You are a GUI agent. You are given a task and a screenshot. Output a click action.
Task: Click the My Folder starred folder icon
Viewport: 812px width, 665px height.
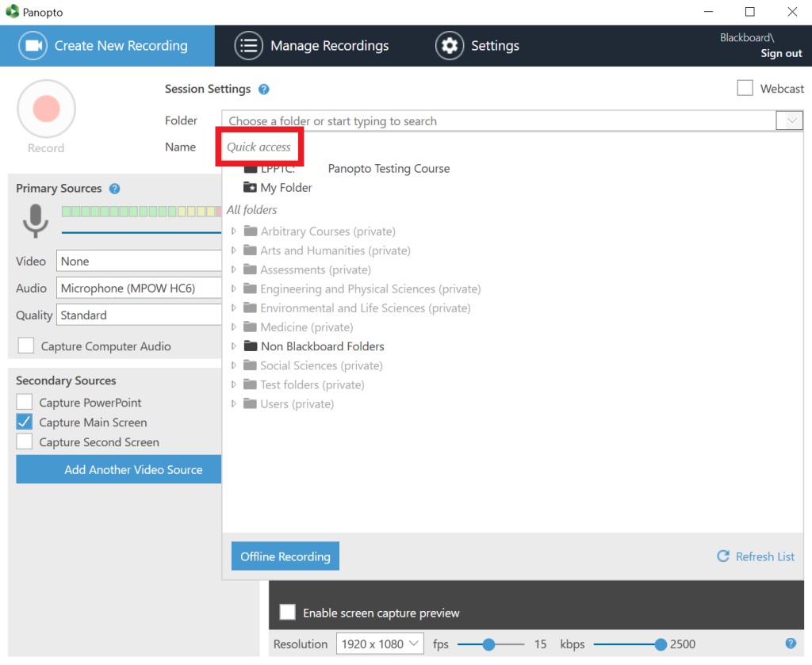coord(250,187)
